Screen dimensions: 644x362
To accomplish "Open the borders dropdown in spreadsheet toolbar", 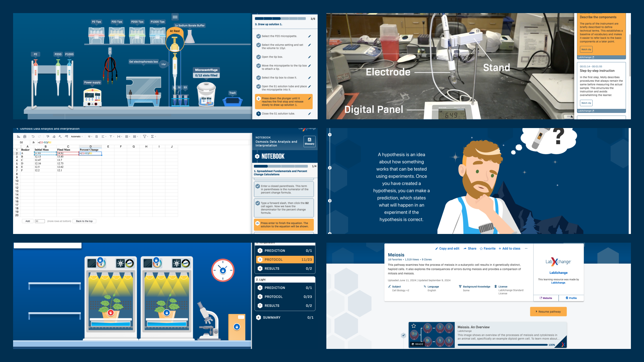I will 128,136.
